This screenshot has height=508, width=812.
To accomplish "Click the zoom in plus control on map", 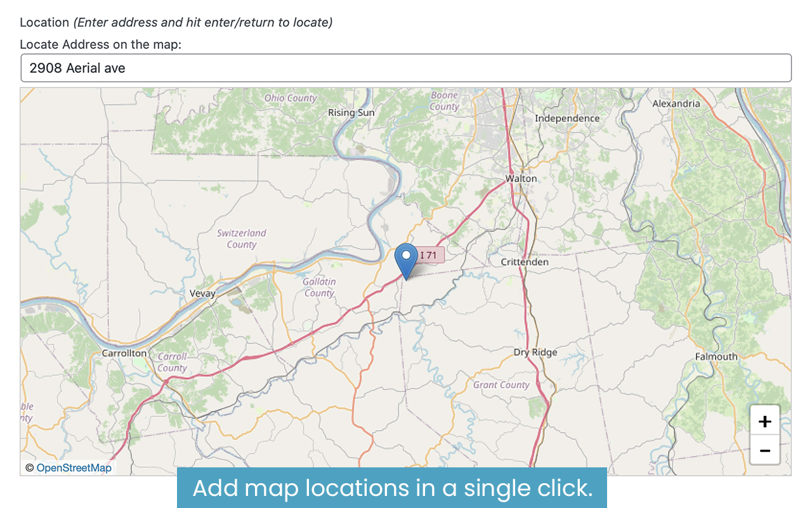I will [764, 420].
